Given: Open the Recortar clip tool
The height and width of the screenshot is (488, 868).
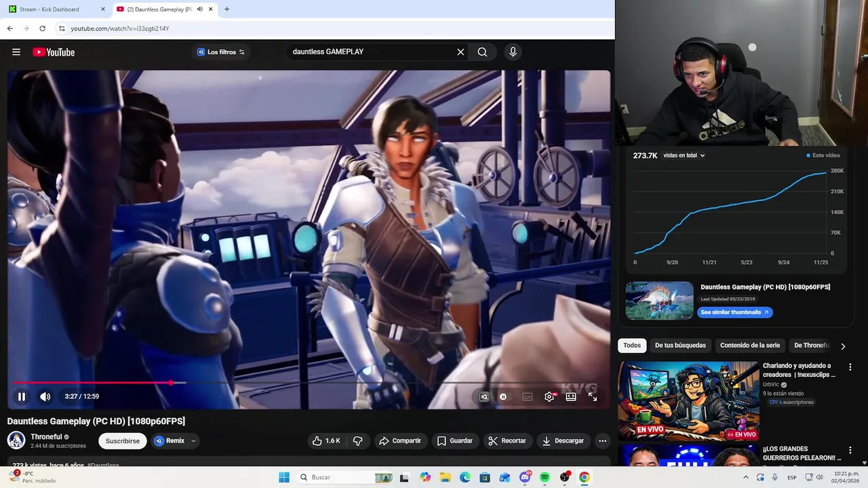Looking at the screenshot, I should click(x=508, y=441).
